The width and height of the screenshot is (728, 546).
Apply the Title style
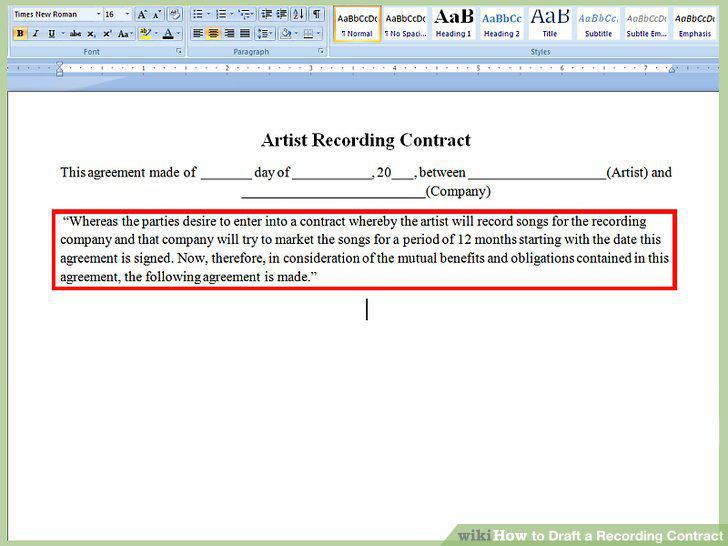coord(550,24)
